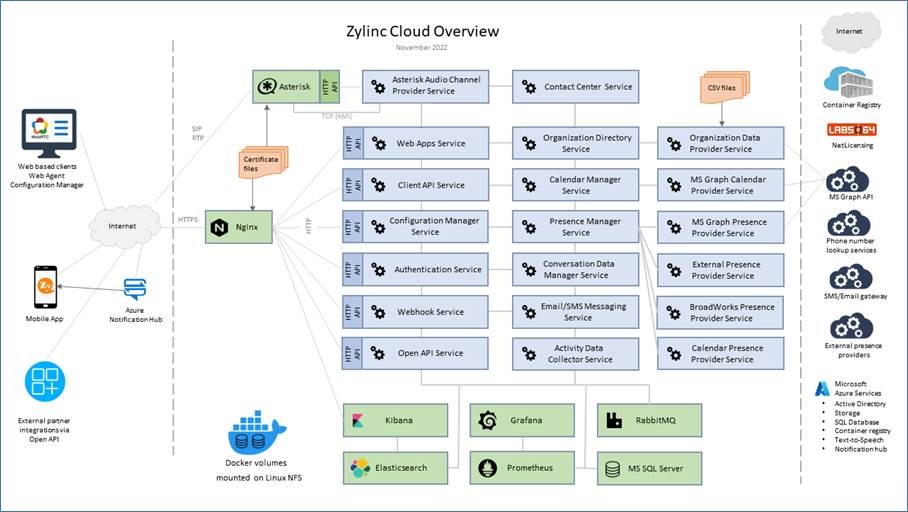
Task: Select the Web Apps Service box
Action: point(427,143)
